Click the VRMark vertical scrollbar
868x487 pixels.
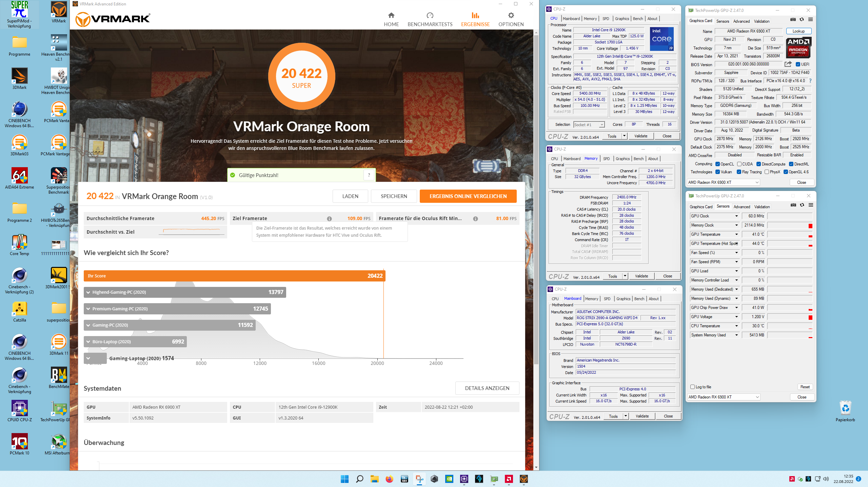[x=536, y=200]
